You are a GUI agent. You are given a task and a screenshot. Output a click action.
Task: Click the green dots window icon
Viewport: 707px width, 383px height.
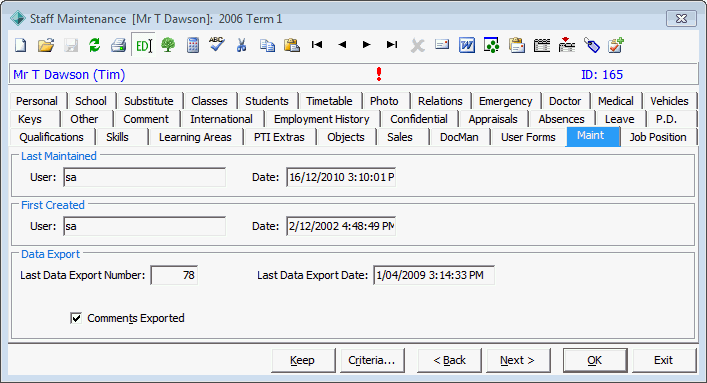[x=491, y=45]
